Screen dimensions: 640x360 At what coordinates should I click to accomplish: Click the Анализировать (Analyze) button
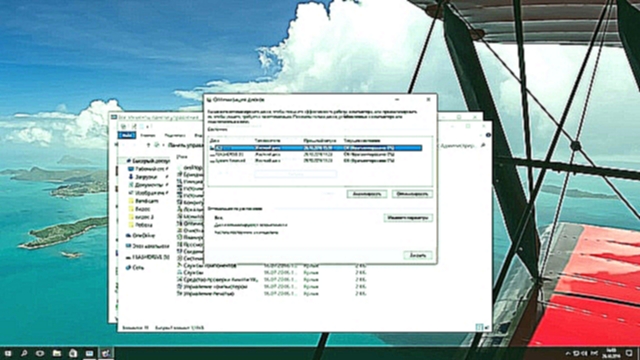[x=367, y=194]
